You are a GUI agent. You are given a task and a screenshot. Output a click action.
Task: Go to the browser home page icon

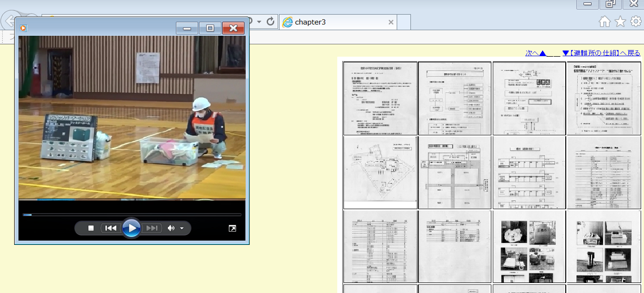coord(604,21)
